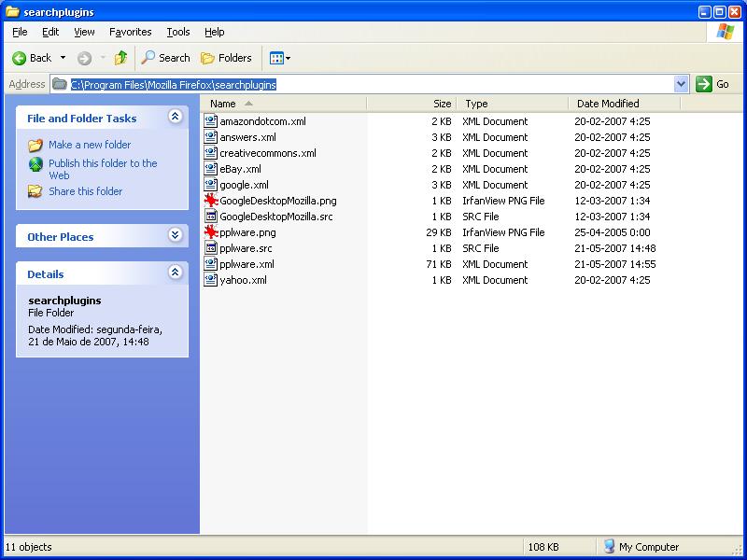Select the answers.xml file icon
Viewport: 747px width, 560px height.
click(211, 137)
